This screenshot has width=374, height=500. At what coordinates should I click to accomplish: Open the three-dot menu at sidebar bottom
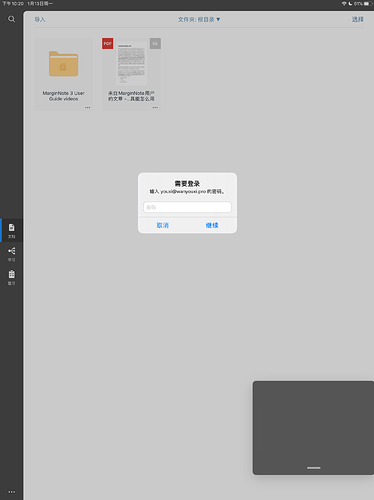[12, 492]
